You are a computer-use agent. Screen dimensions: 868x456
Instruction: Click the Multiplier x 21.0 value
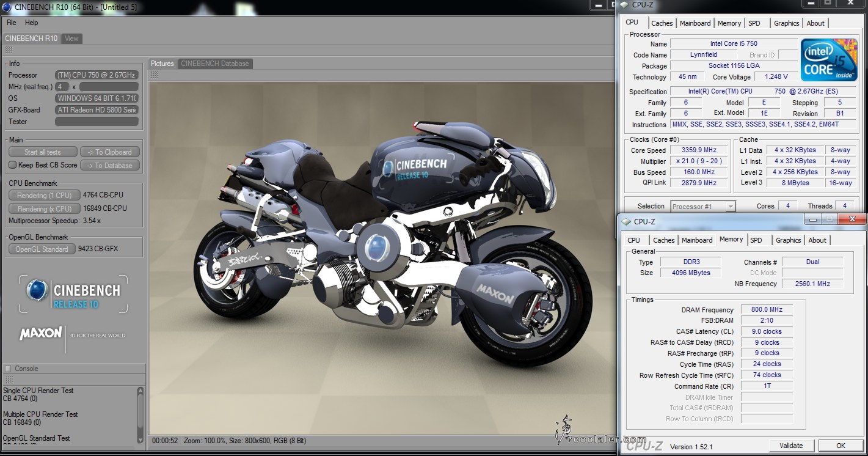point(700,161)
